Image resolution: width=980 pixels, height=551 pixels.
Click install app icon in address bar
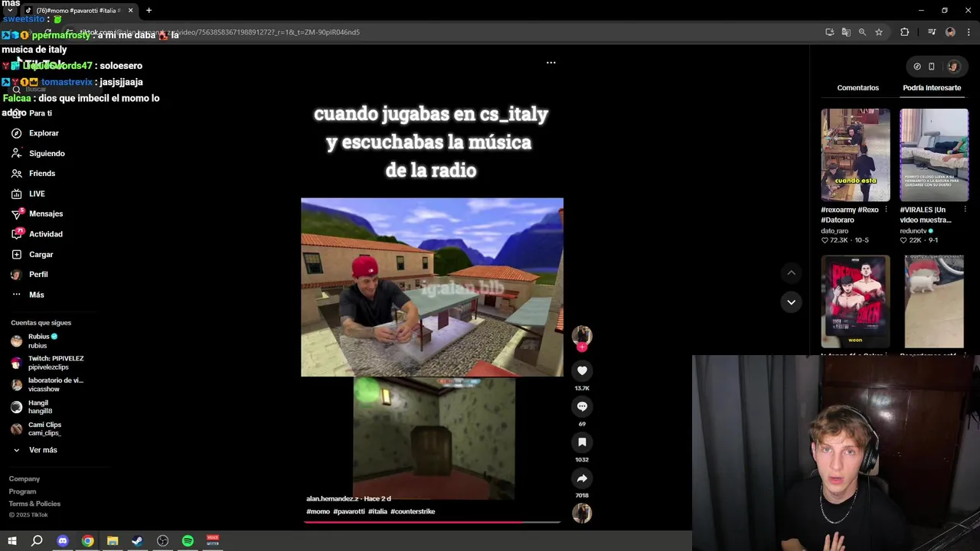point(830,32)
